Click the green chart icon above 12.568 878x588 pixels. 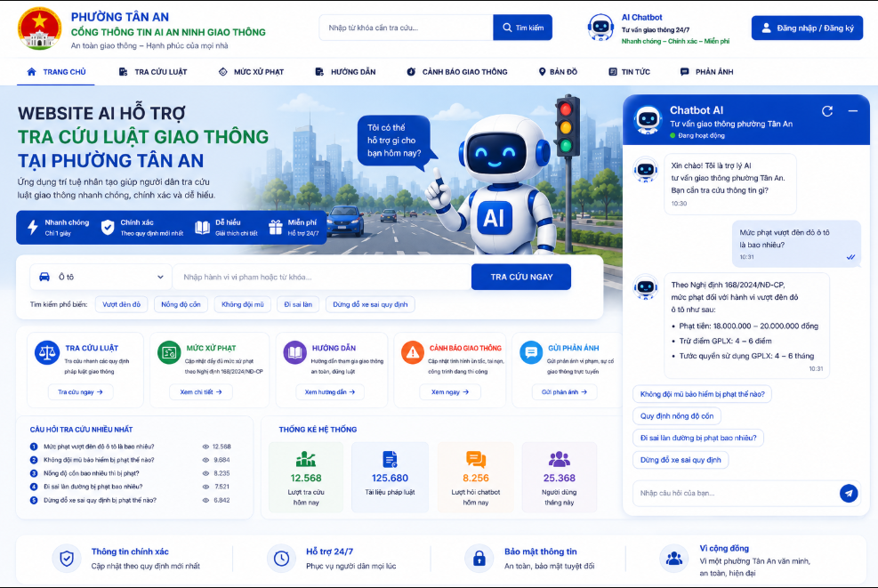(306, 459)
